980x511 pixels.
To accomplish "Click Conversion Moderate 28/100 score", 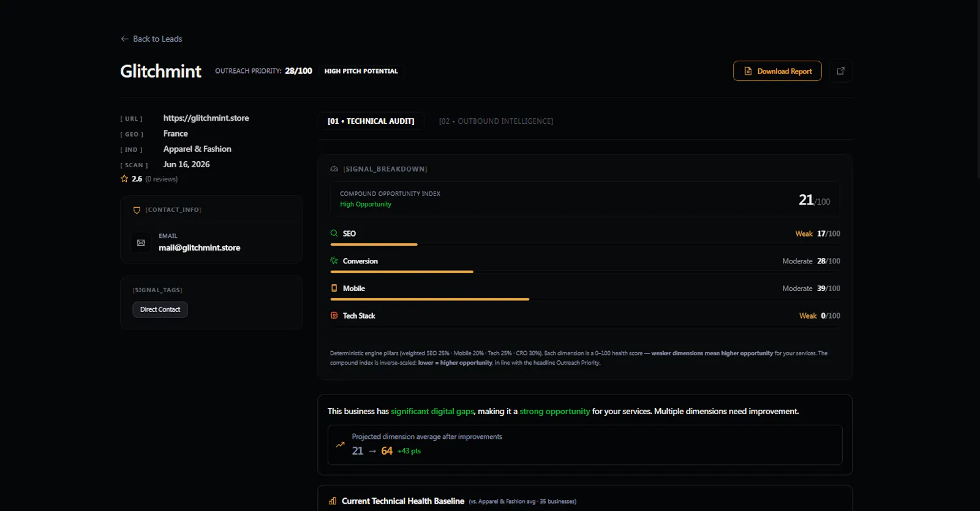I will coord(811,261).
